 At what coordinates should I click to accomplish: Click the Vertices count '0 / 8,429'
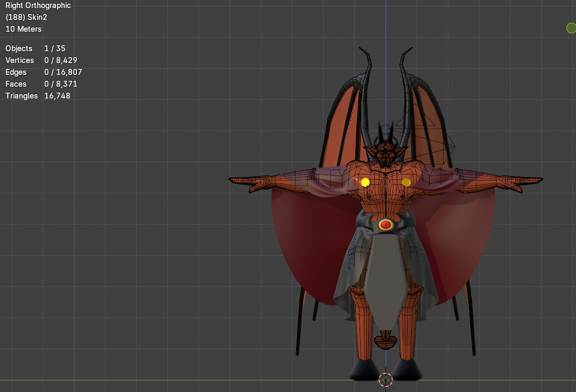tap(61, 60)
